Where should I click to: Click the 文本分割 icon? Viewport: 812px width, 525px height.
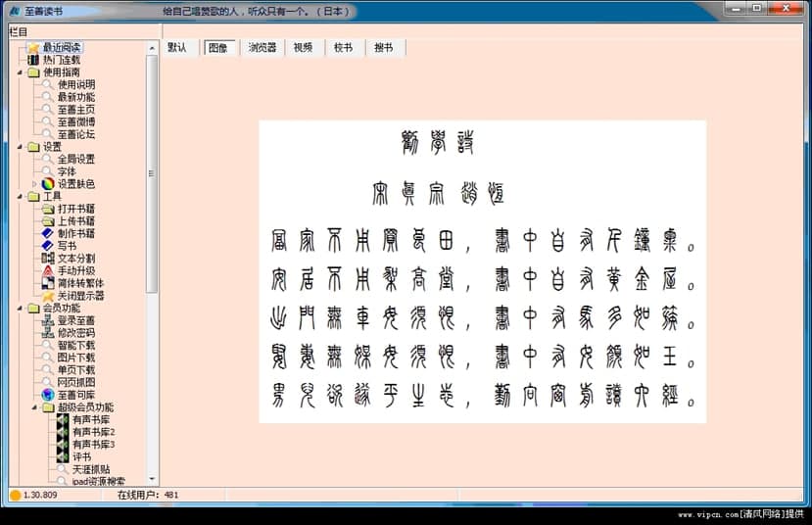pos(48,259)
